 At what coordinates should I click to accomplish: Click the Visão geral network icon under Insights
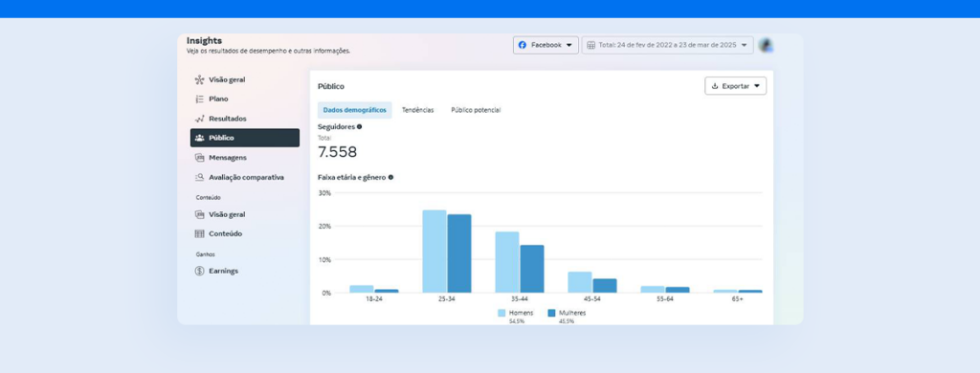point(199,80)
